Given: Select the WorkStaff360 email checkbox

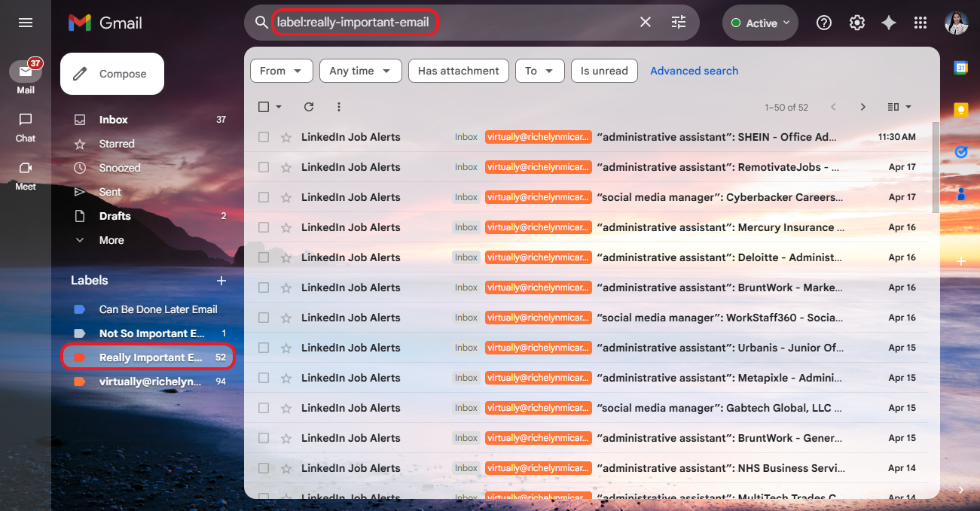Looking at the screenshot, I should 264,318.
